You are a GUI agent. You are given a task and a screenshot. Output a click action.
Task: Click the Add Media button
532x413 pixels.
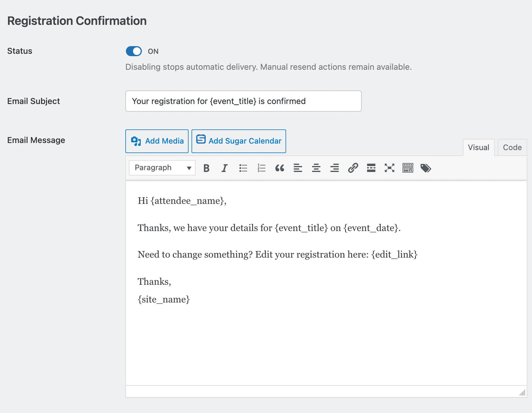pyautogui.click(x=157, y=141)
